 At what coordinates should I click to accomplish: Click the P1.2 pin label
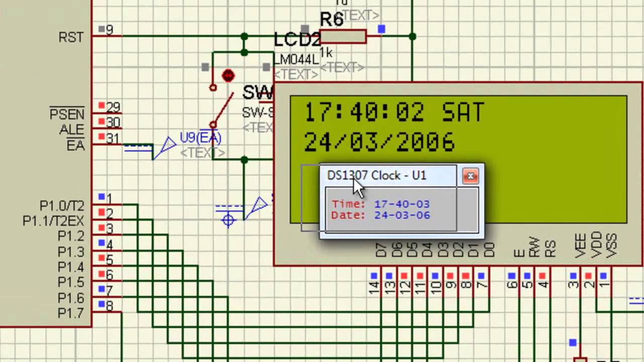pos(71,236)
